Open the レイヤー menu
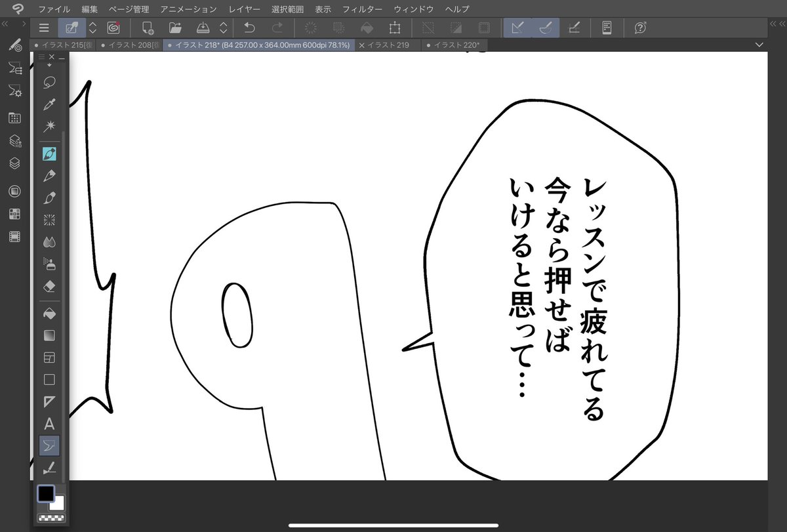787x532 pixels. pyautogui.click(x=243, y=9)
